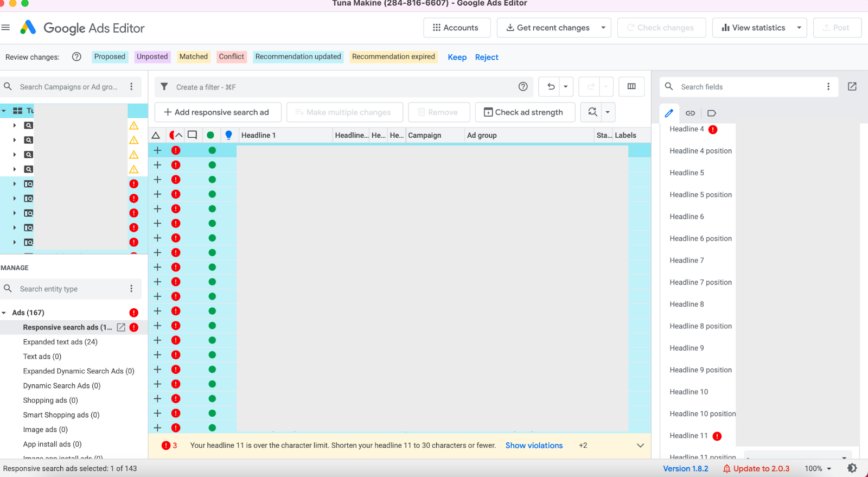Focus the Search Campaigns or Ad groups field
Screen dimensions: 868x477
click(69, 87)
